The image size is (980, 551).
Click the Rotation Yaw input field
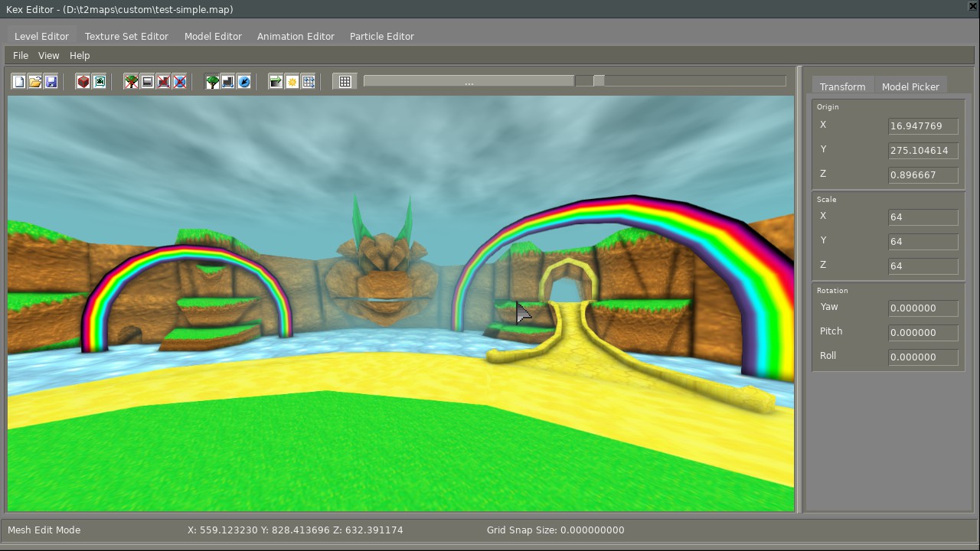pyautogui.click(x=923, y=308)
